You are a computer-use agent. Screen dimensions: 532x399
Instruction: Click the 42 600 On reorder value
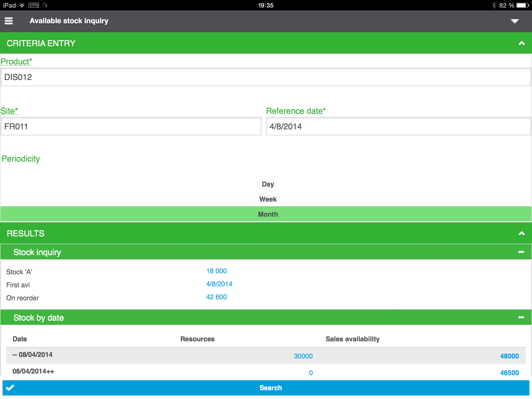(x=216, y=297)
